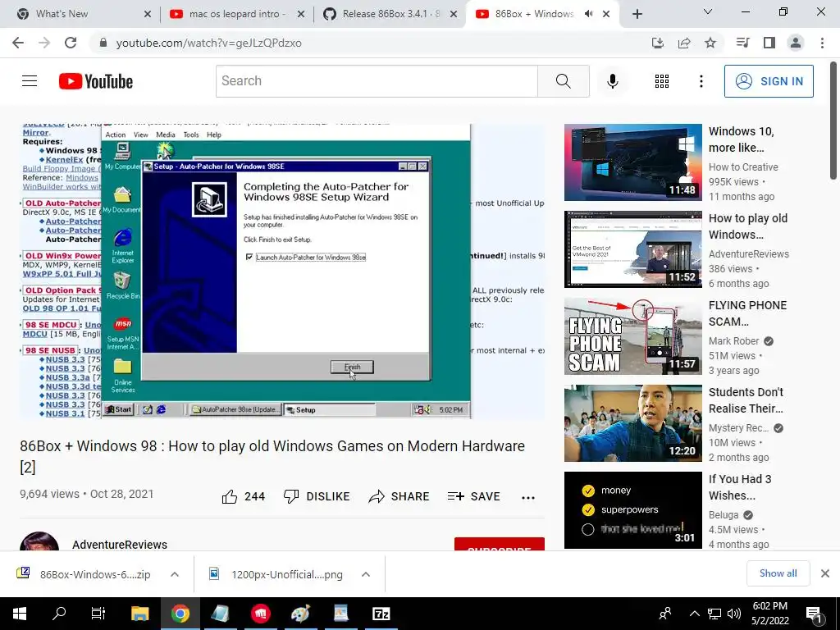
Task: Click the share page icon in address bar
Action: click(x=684, y=43)
